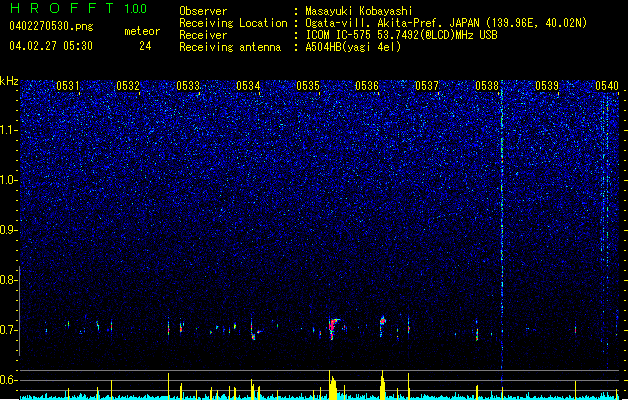Click the 1.1 kHz axis label
This screenshot has height=400, width=629.
point(9,130)
